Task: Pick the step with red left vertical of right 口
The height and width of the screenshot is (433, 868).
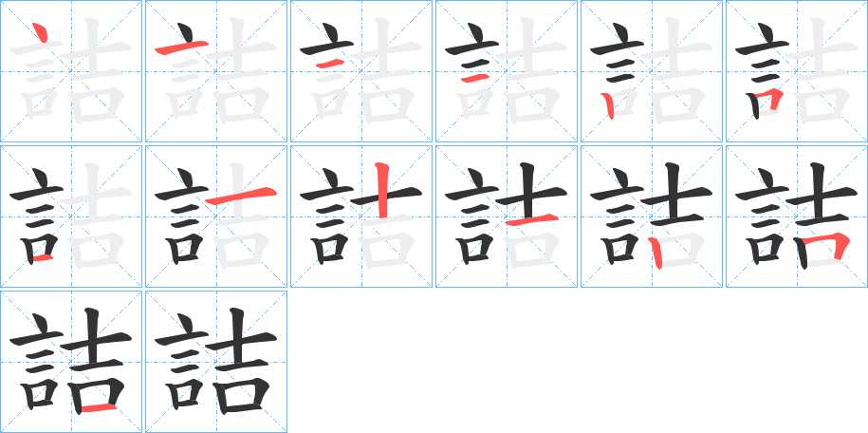Action: (x=652, y=216)
